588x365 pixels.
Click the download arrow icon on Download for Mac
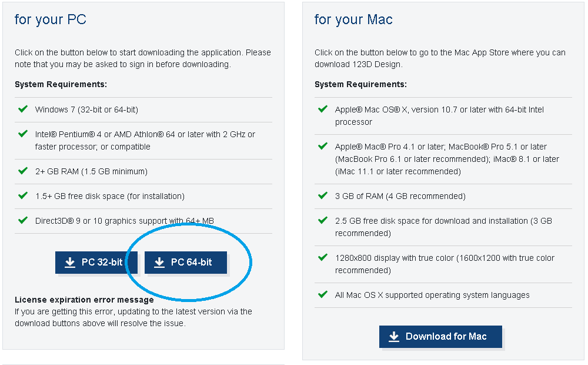pyautogui.click(x=393, y=337)
